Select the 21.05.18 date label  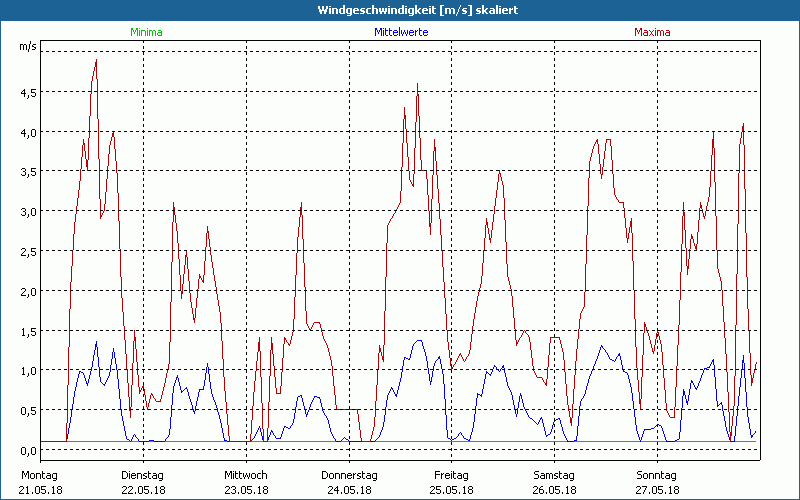pyautogui.click(x=40, y=490)
